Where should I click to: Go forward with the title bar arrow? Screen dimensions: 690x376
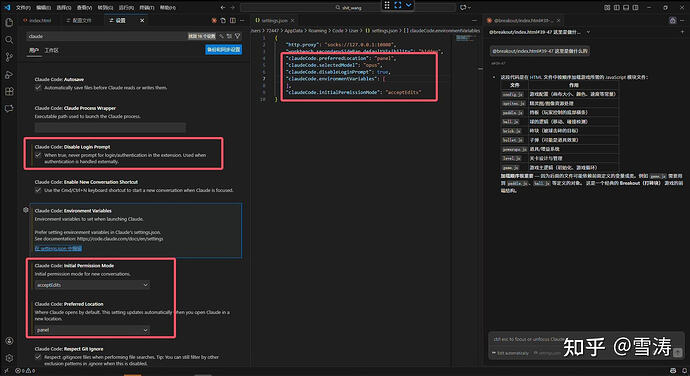(x=232, y=7)
